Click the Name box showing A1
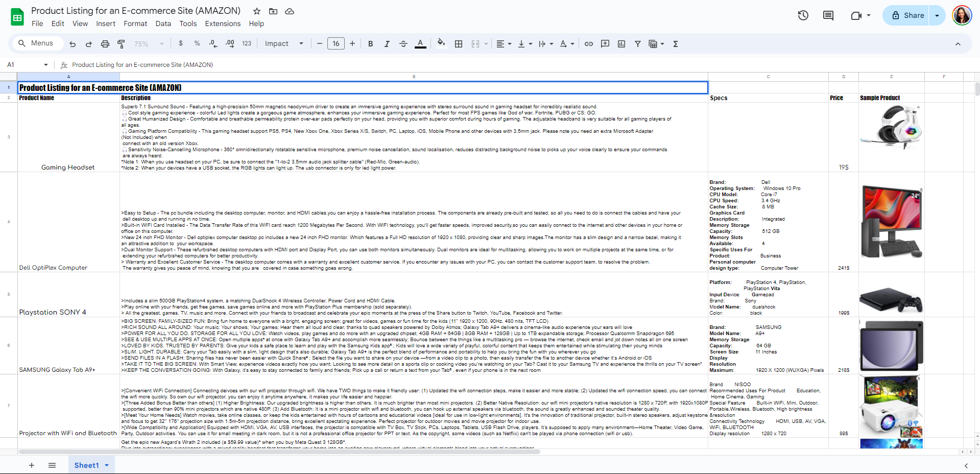The height and width of the screenshot is (474, 980). pyautogui.click(x=28, y=65)
